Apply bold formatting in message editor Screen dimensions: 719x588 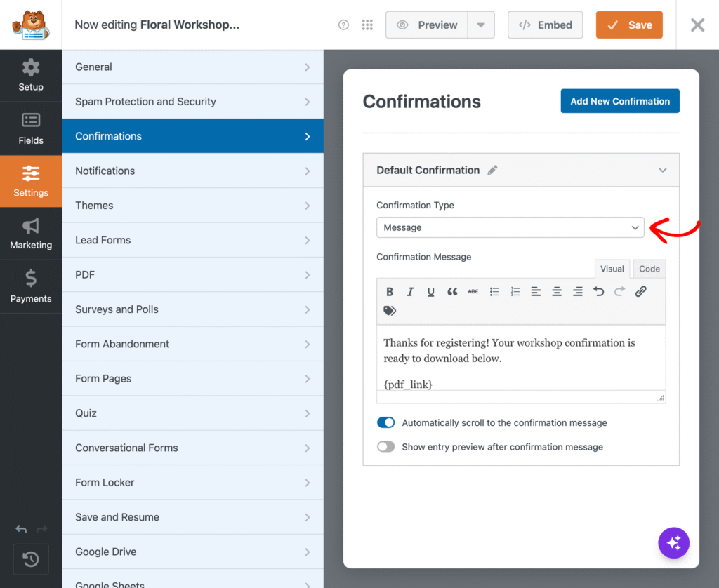pos(389,291)
